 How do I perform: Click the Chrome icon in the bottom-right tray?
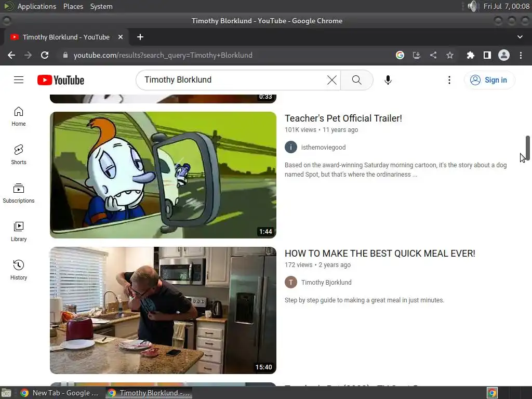coord(492,393)
